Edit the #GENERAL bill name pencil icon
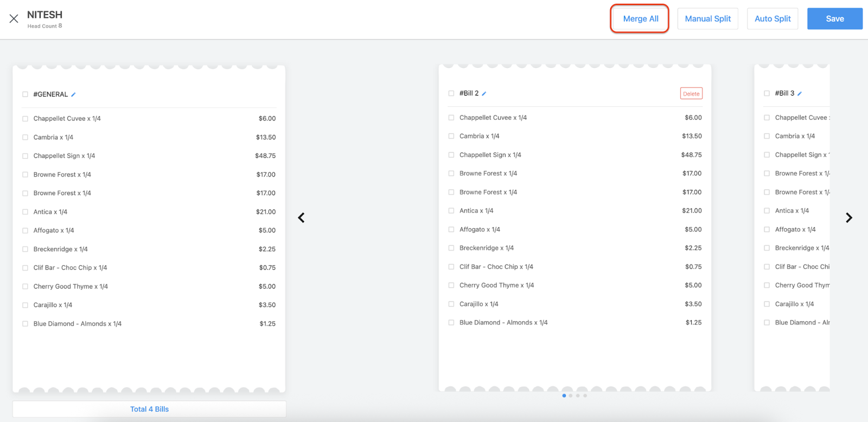Image resolution: width=868 pixels, height=422 pixels. click(73, 94)
